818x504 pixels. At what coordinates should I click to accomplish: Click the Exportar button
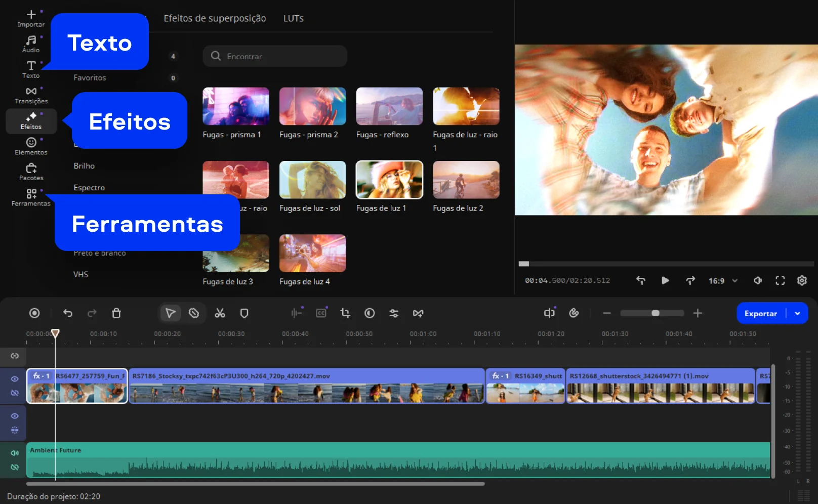click(x=760, y=313)
